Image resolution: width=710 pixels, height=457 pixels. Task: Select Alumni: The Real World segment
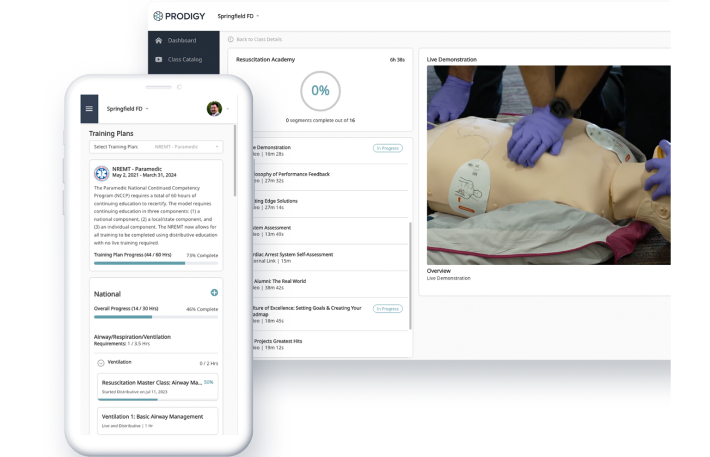331,284
